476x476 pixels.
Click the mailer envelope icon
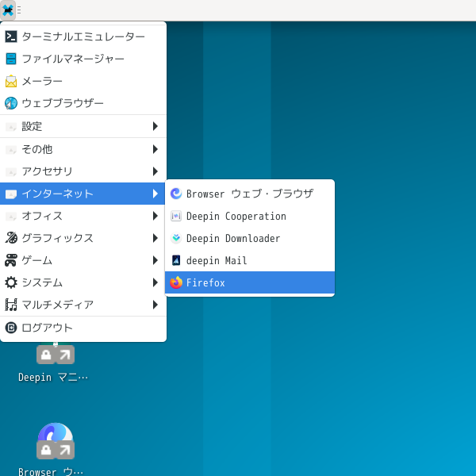[x=11, y=81]
